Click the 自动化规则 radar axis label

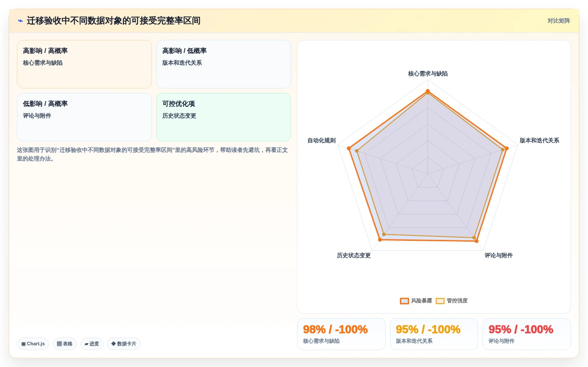click(321, 141)
